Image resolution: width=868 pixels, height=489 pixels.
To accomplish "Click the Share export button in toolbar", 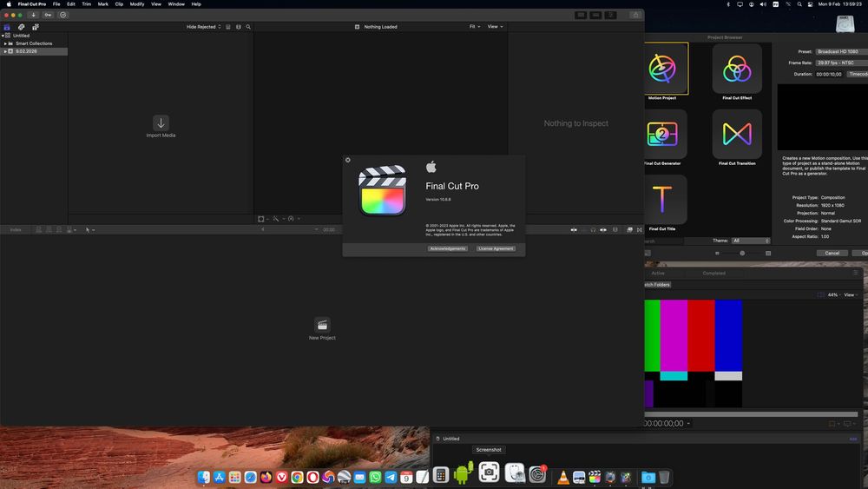I will click(x=635, y=15).
